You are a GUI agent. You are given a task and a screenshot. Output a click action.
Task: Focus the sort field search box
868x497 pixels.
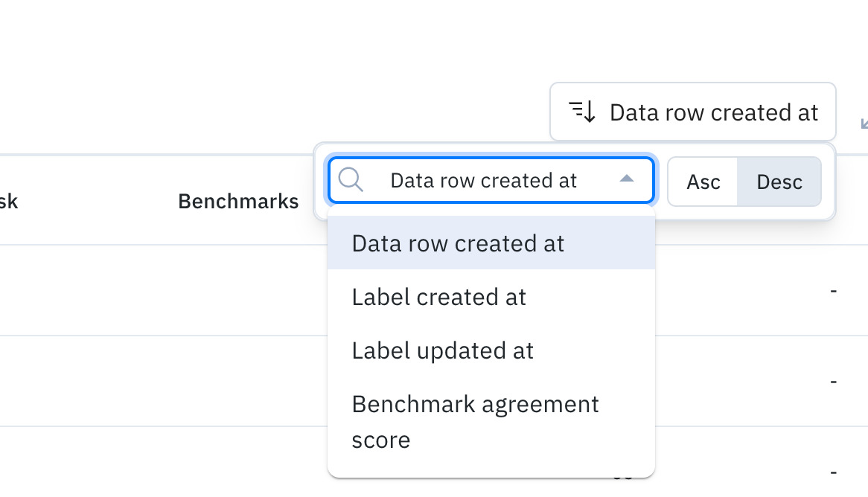pyautogui.click(x=484, y=181)
